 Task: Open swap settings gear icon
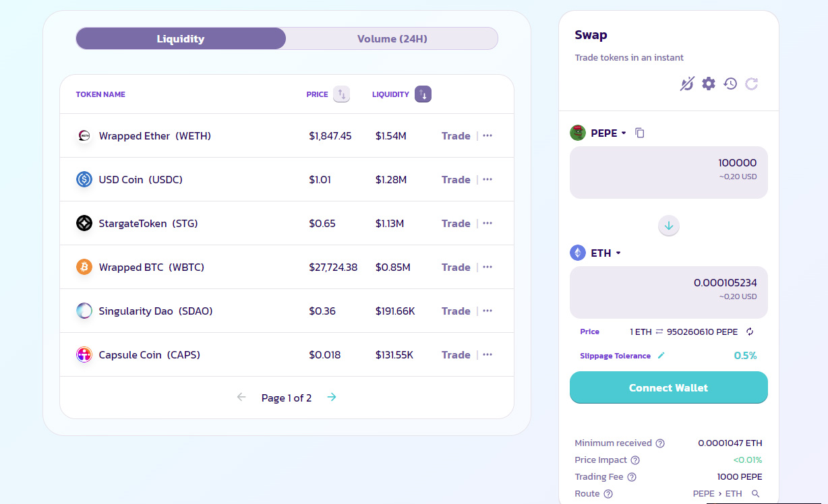pos(708,84)
